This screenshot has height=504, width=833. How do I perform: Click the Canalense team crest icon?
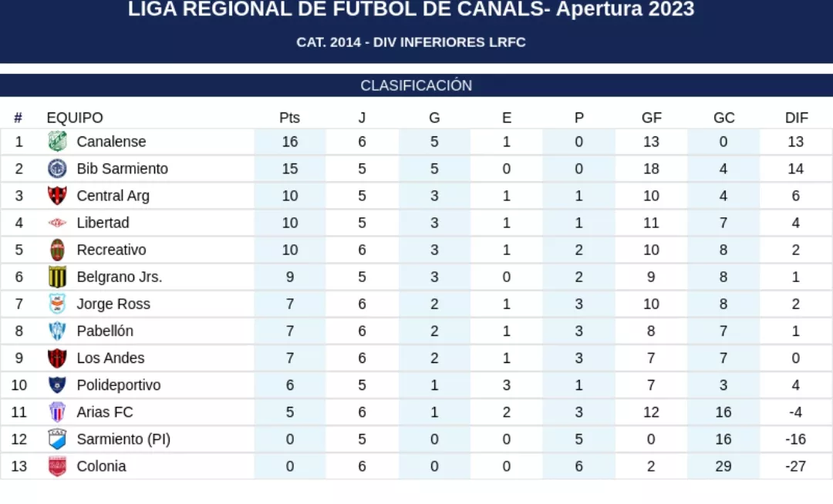point(57,142)
